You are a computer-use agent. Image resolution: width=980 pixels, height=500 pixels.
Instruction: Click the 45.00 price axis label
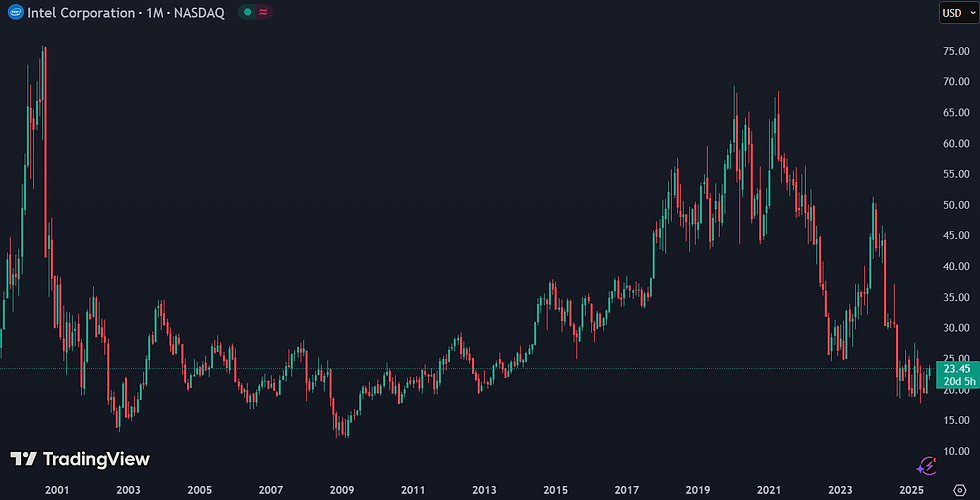pos(957,236)
